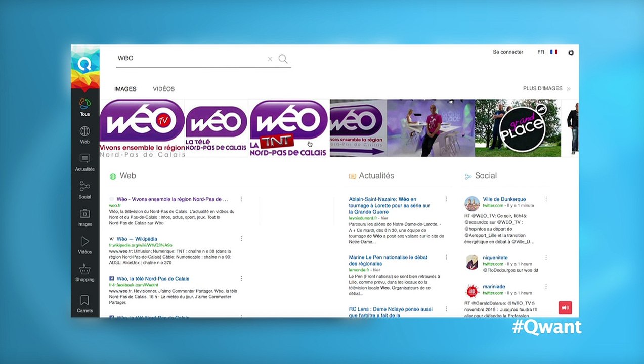Open Grand Place image thumbnail
Viewport: 644px width, 364px height.
tap(518, 128)
